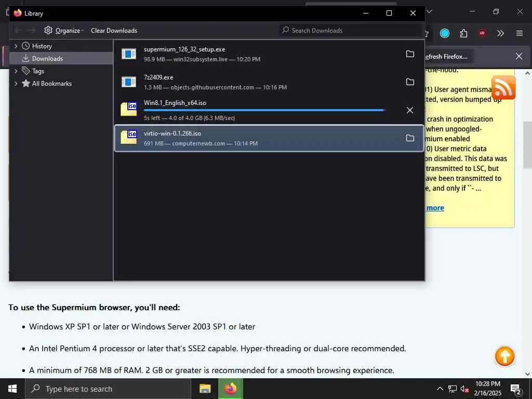Open the network tray icon
This screenshot has height=399, width=532.
(453, 389)
